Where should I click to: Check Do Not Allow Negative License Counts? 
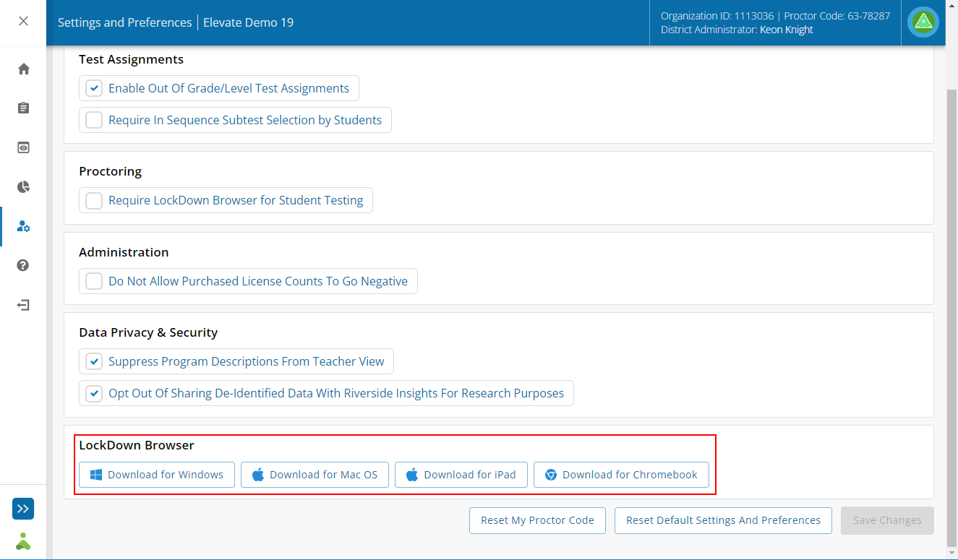click(x=94, y=281)
